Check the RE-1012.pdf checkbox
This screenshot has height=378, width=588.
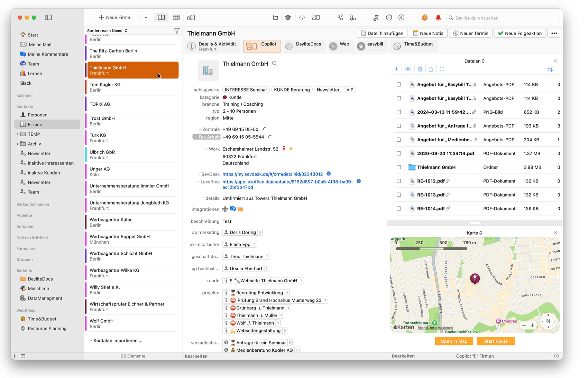399,181
